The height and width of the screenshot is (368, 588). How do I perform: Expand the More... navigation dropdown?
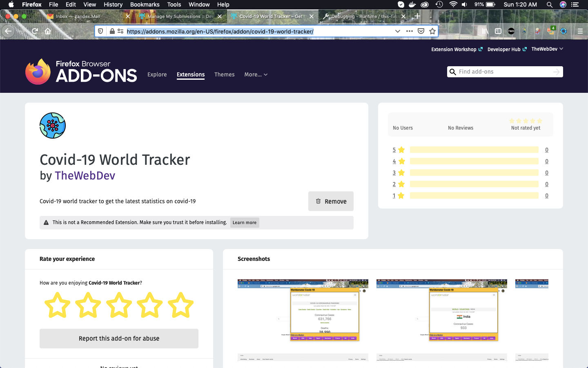256,74
